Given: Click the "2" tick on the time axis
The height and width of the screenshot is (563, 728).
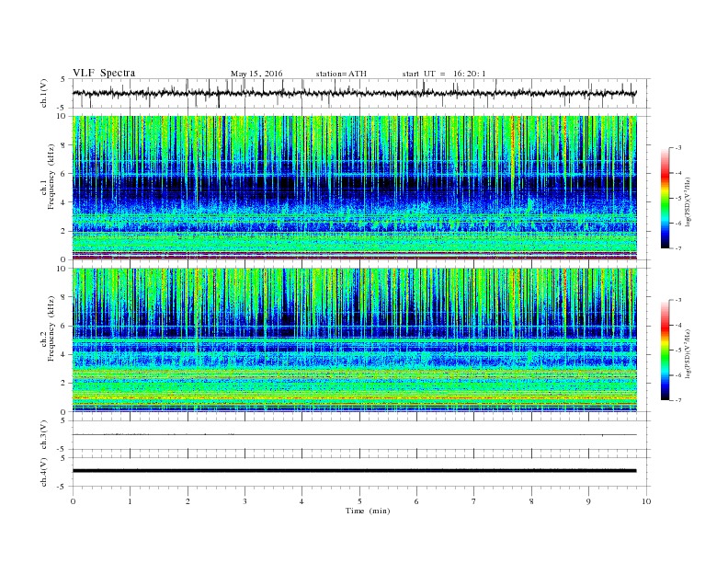Looking at the screenshot, I should coord(188,501).
